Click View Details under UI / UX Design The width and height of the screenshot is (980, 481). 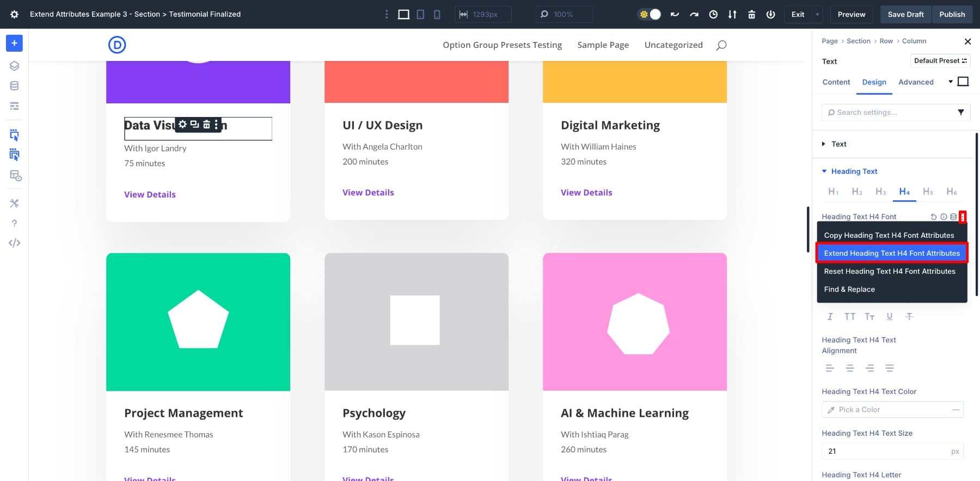pos(368,193)
